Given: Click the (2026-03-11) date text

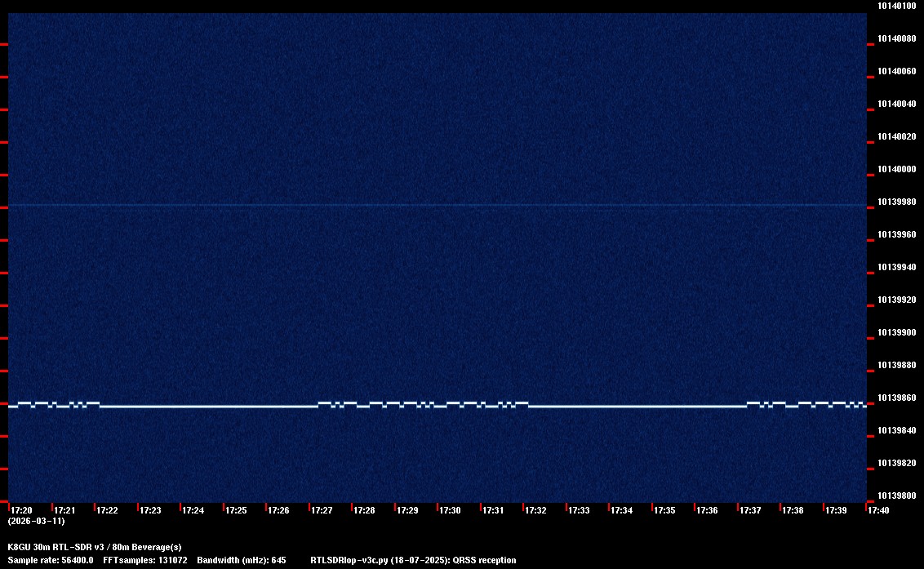Looking at the screenshot, I should (x=36, y=521).
